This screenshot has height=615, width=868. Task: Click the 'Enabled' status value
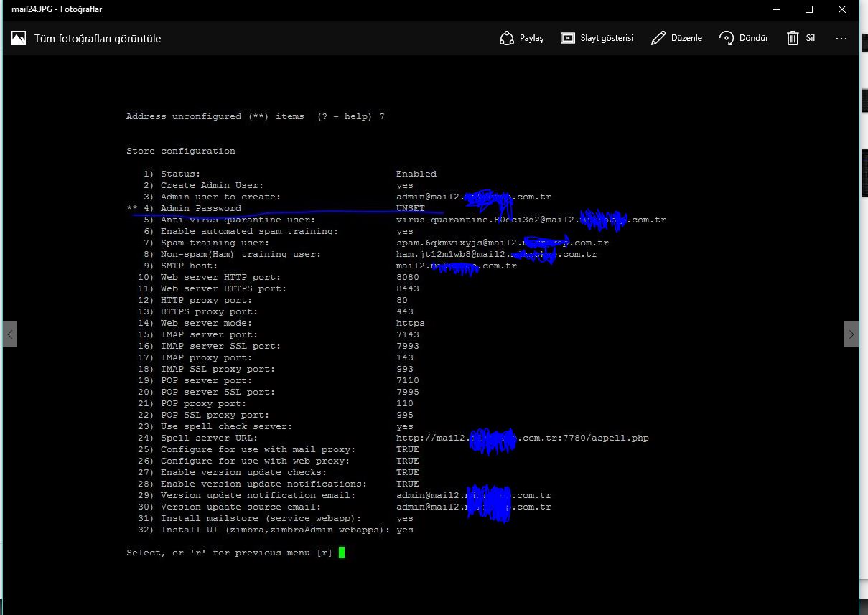tap(416, 174)
